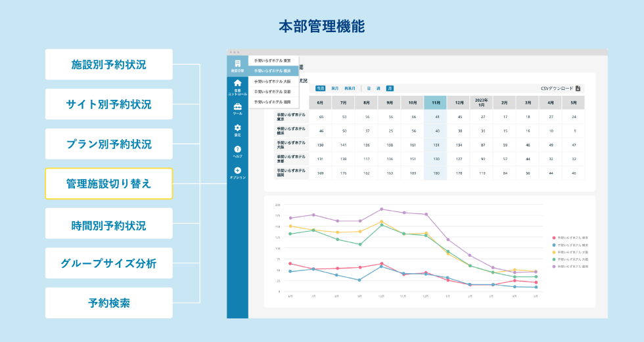Switch view granularity to 週

pyautogui.click(x=379, y=88)
